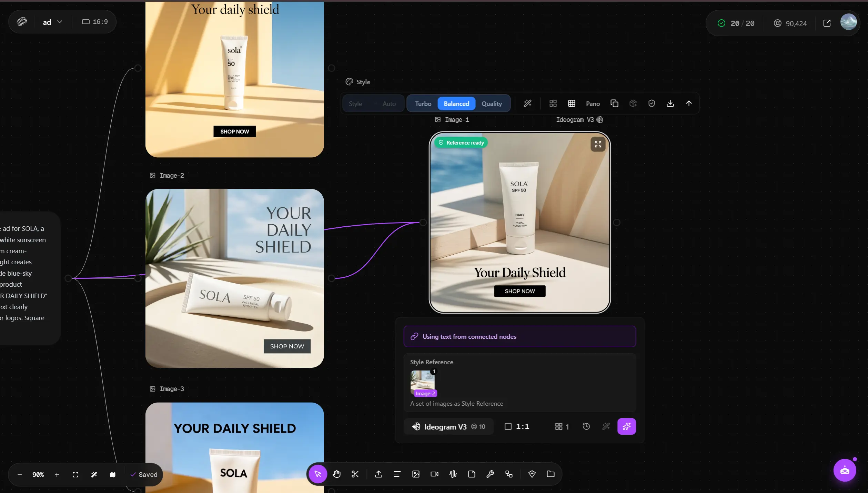Add an image node from bottom toolbar
The width and height of the screenshot is (868, 493).
[416, 474]
